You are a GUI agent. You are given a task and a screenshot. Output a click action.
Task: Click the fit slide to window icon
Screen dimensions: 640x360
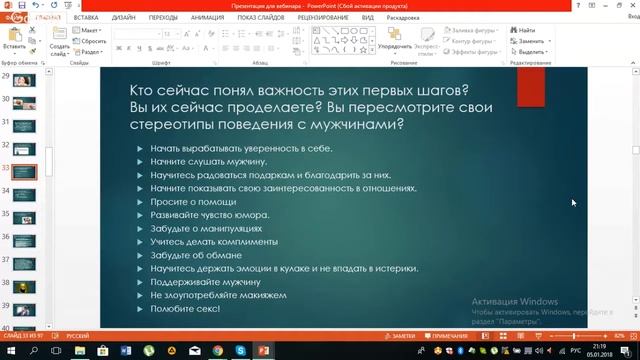(633, 336)
